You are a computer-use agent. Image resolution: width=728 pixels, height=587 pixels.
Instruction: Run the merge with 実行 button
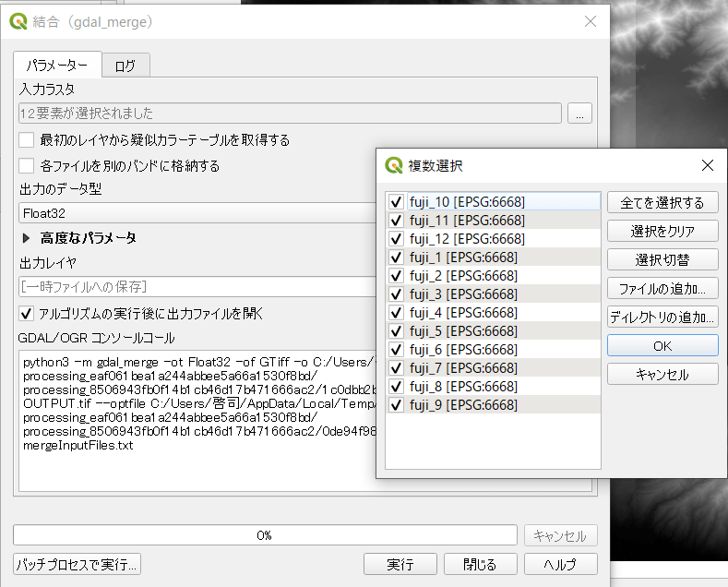tap(400, 564)
